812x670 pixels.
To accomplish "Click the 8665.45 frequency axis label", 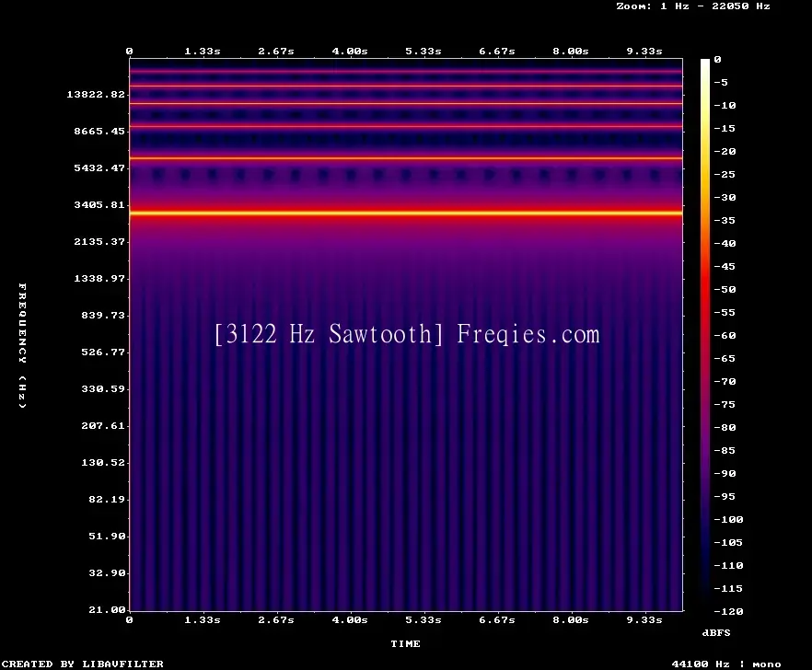I will point(99,131).
